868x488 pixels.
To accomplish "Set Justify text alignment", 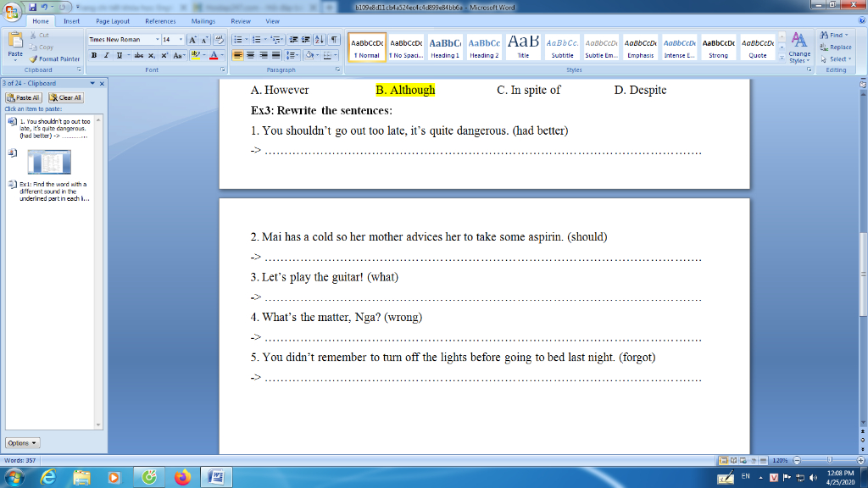I will [275, 55].
